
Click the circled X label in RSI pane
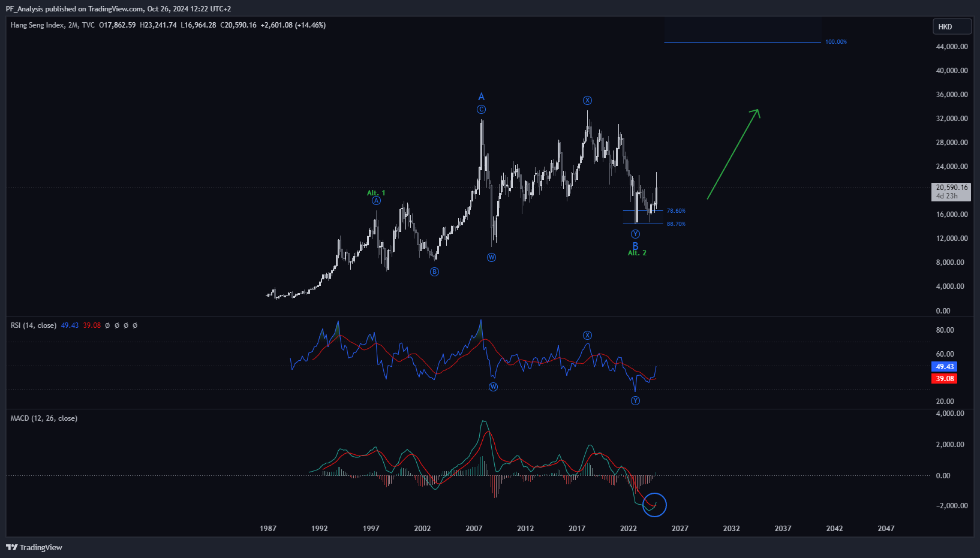[x=588, y=336]
